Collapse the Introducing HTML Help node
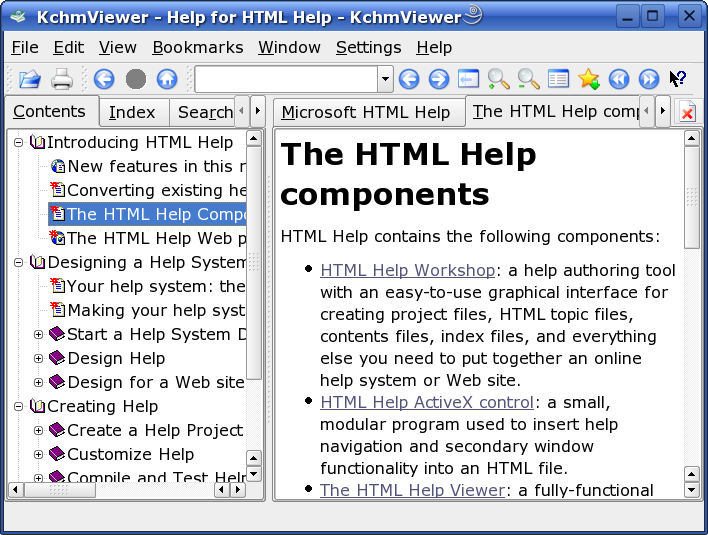The height and width of the screenshot is (535, 708). point(19,143)
